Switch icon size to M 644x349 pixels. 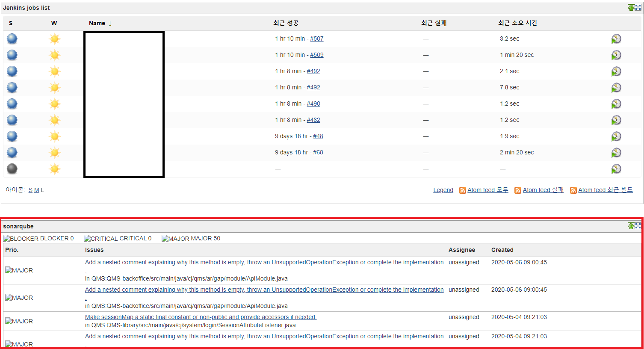[x=36, y=190]
